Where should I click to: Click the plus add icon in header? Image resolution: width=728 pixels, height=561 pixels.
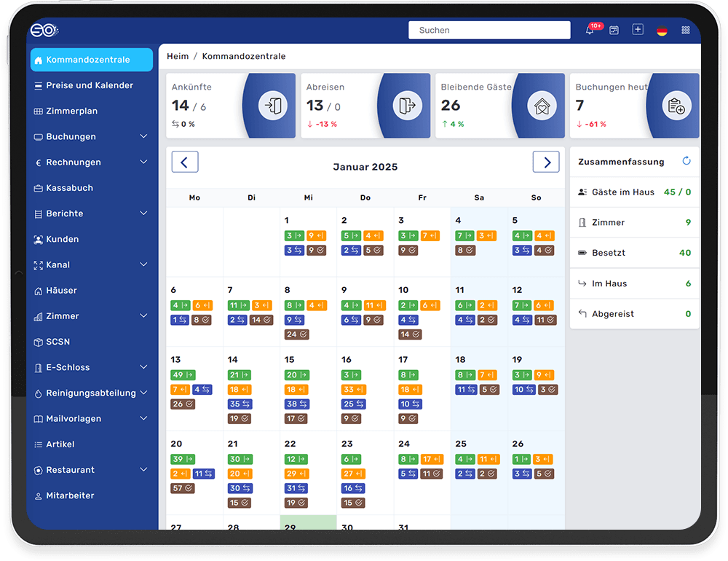[x=638, y=30]
